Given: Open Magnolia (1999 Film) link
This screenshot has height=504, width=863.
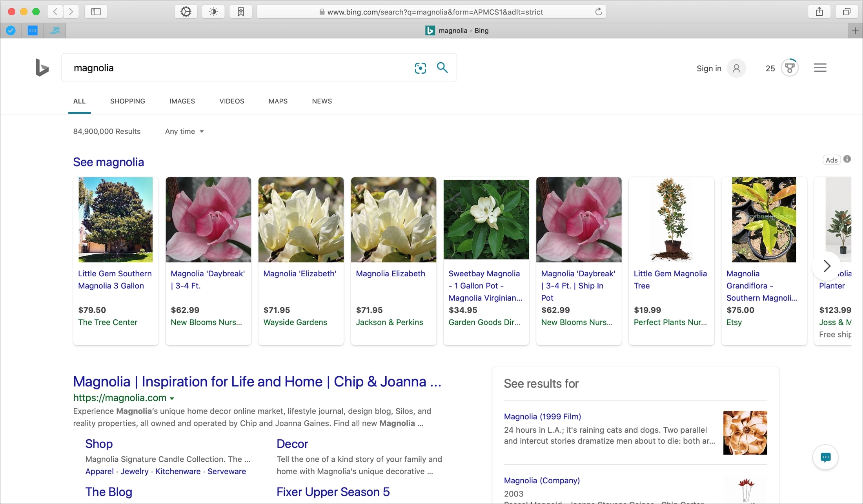Looking at the screenshot, I should [x=543, y=417].
